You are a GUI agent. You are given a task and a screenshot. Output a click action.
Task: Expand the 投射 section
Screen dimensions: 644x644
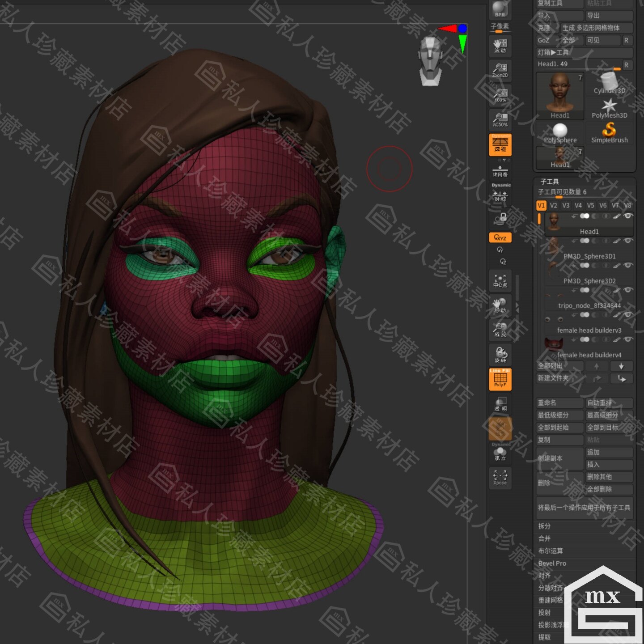544,613
